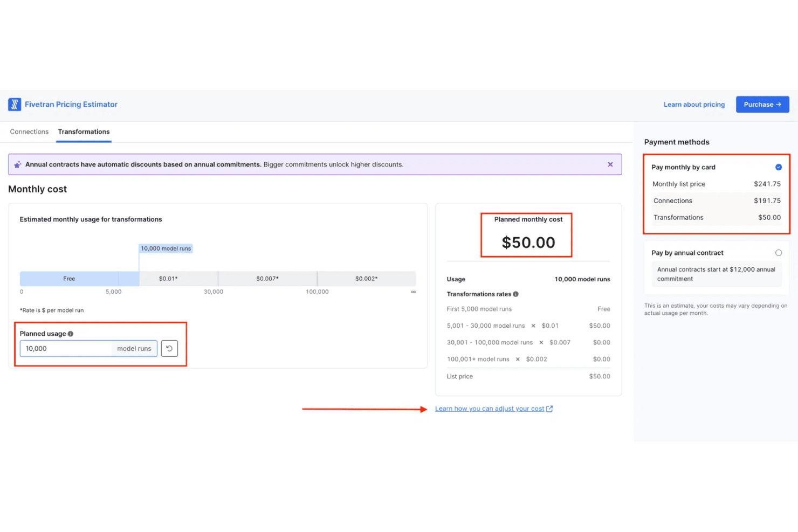Click the Rate is $ per model run footnote
The height and width of the screenshot is (532, 798).
click(x=52, y=310)
